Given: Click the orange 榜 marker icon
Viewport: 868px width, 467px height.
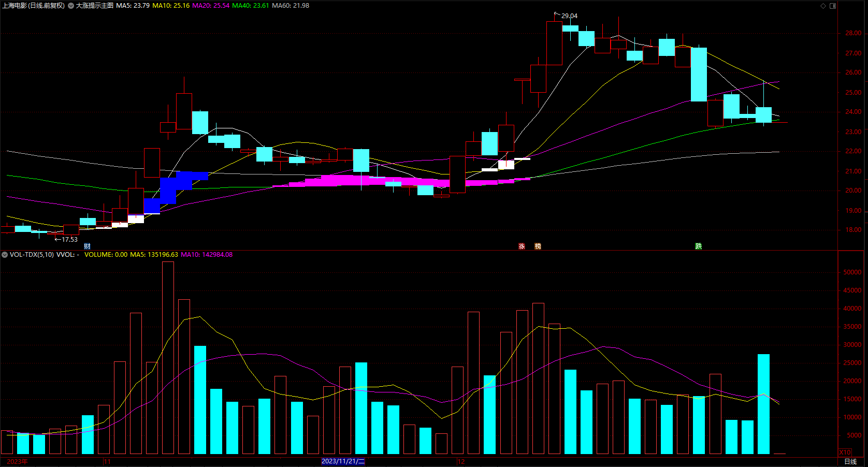Looking at the screenshot, I should pos(538,246).
